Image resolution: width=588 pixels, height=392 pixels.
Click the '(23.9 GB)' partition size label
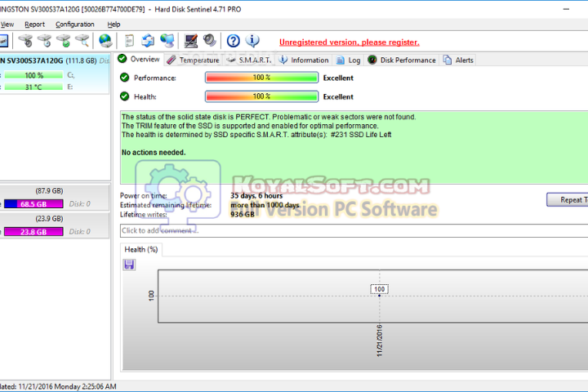click(49, 219)
